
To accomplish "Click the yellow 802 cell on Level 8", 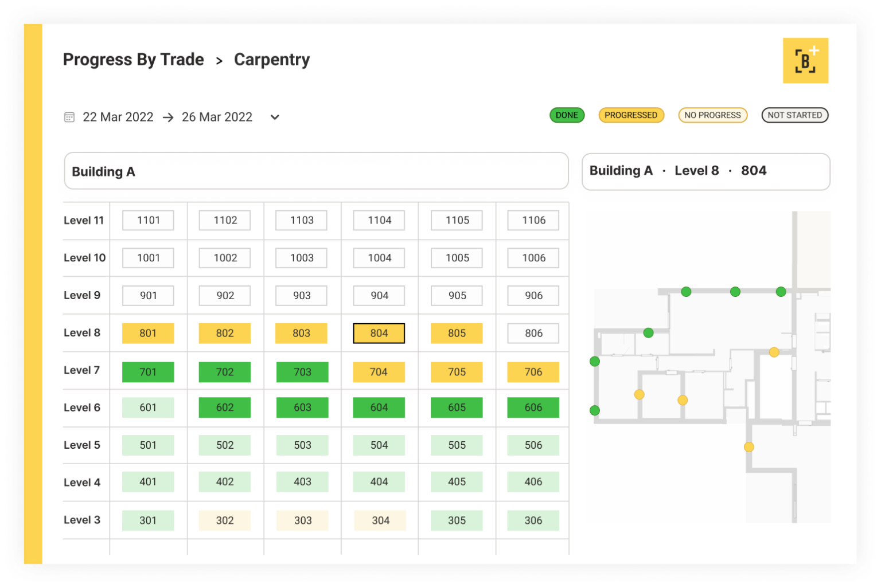I will (224, 333).
